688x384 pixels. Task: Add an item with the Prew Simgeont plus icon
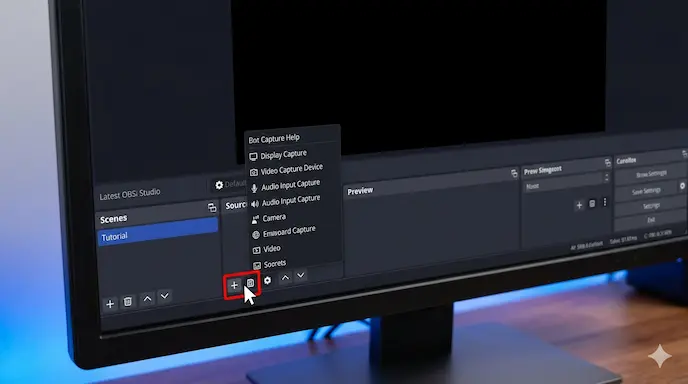click(579, 205)
